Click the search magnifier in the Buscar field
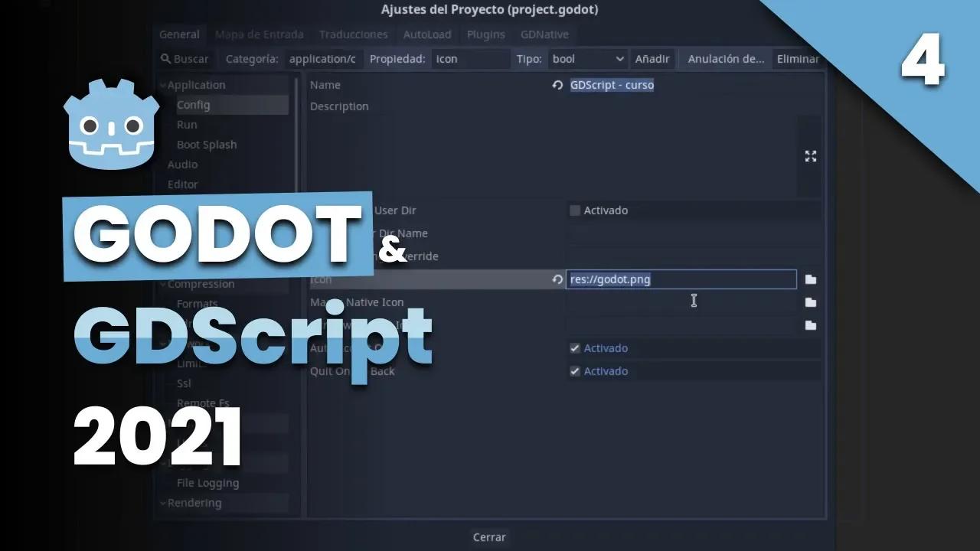The width and height of the screenshot is (980, 551). tap(164, 59)
